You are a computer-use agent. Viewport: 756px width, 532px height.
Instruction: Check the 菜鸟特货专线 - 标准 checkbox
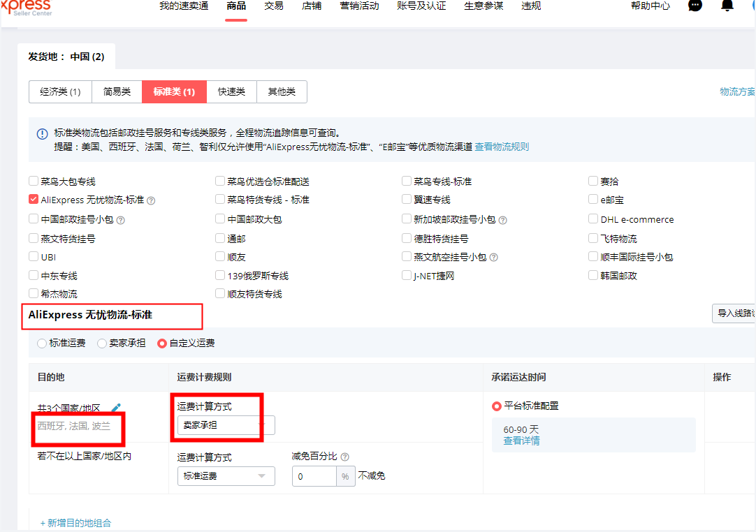pyautogui.click(x=220, y=199)
